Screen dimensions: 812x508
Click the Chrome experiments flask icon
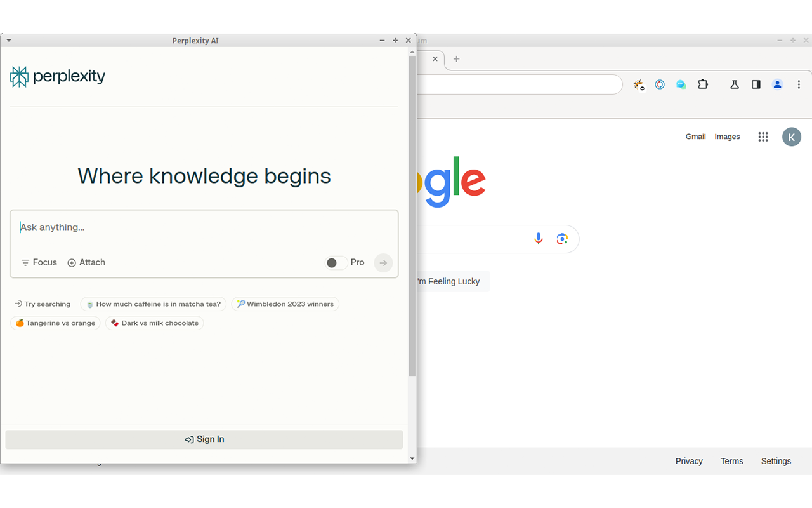734,84
